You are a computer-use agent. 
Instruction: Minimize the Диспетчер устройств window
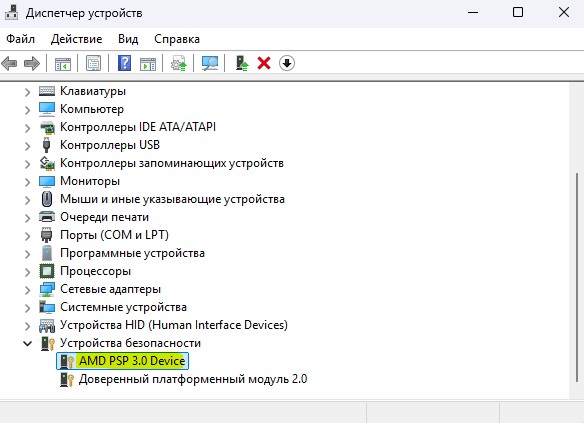coord(473,13)
